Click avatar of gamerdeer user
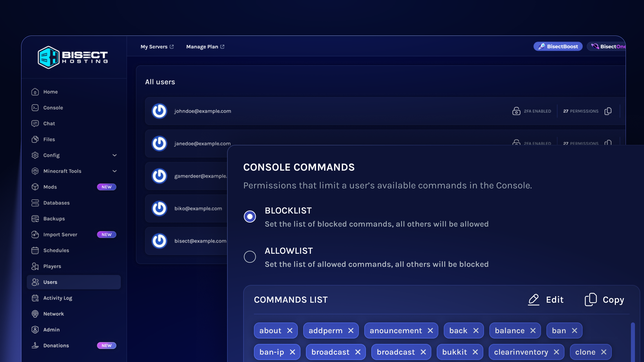Viewport: 644px width, 362px height. 159,176
